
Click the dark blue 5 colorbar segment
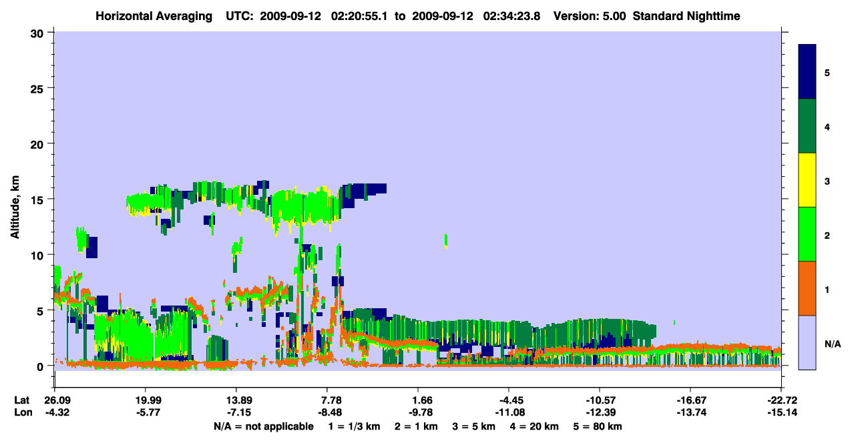[807, 71]
